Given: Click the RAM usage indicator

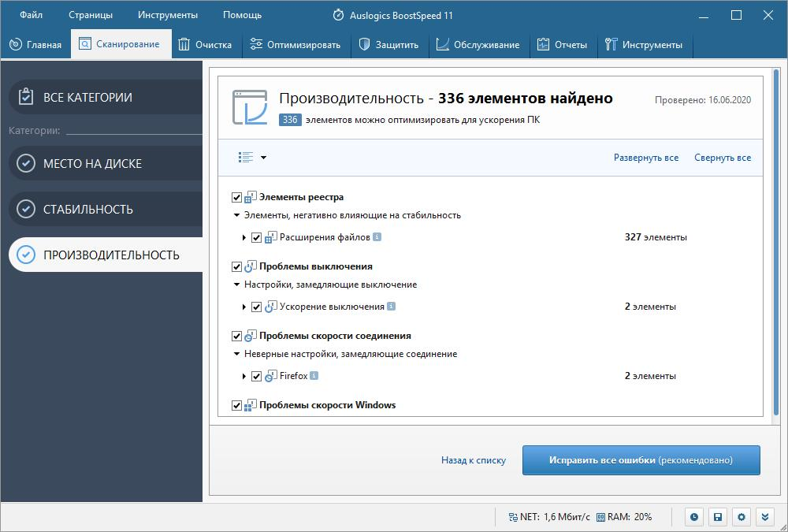Looking at the screenshot, I should pos(624,517).
